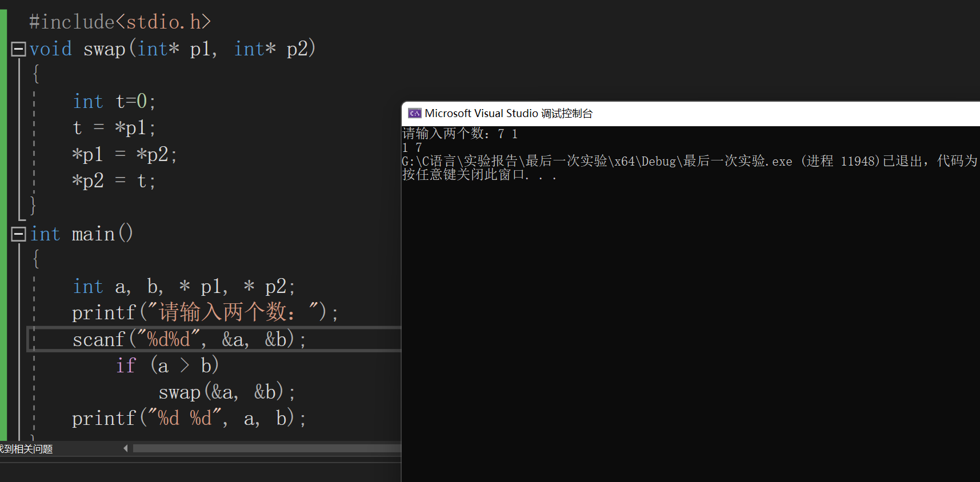Click '按任意键关闭此窗口' console message
Screen dimensions: 980x482
479,175
